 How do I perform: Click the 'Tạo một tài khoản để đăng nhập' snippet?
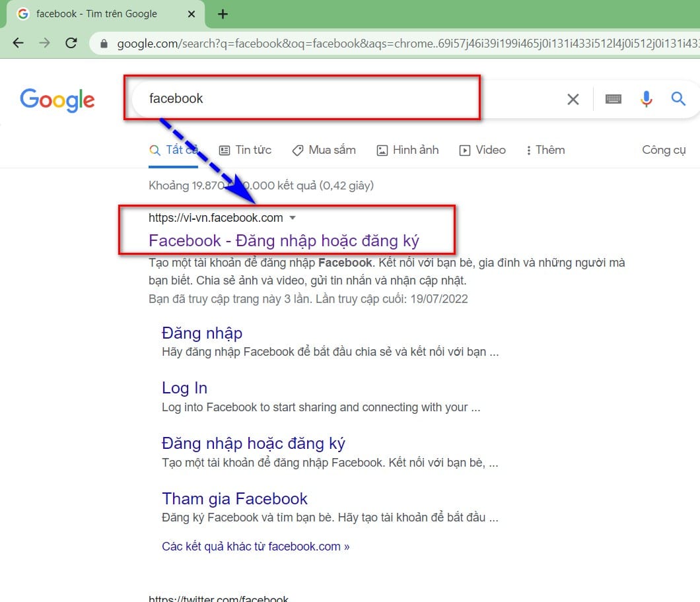click(386, 271)
